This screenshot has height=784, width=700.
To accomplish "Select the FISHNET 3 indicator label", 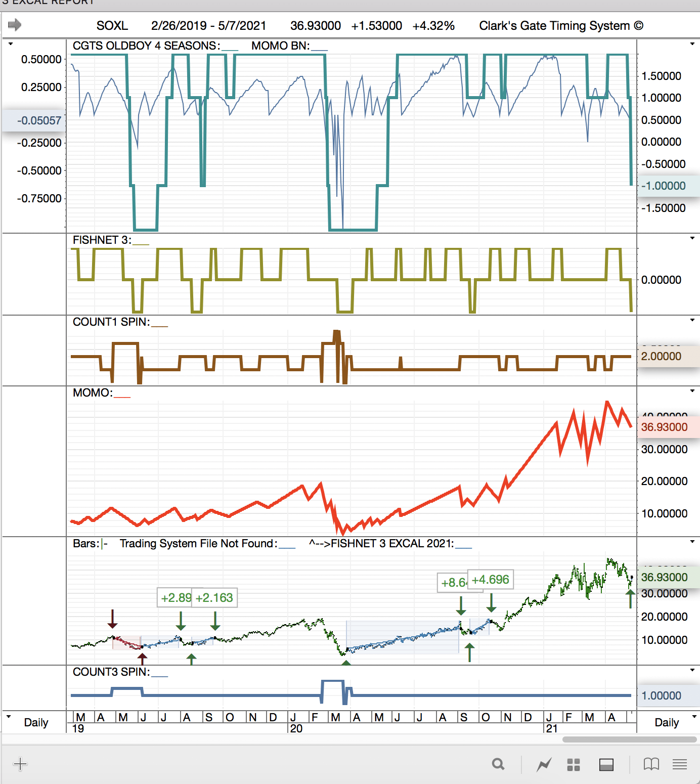I will (x=102, y=240).
